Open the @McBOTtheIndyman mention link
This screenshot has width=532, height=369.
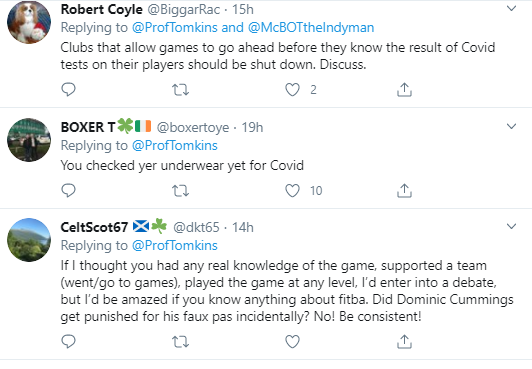[x=311, y=27]
